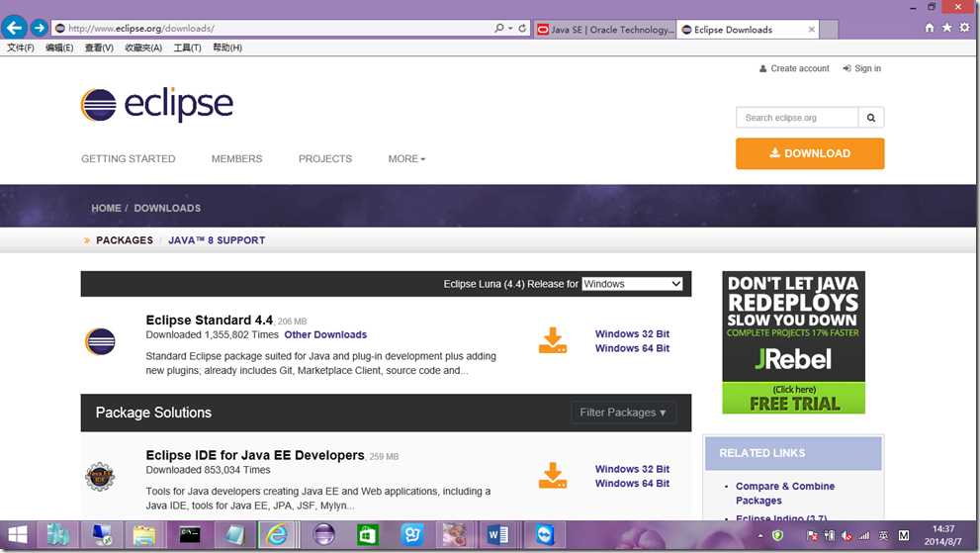Click the Sign in link
Image resolution: width=980 pixels, height=553 pixels.
tap(862, 68)
